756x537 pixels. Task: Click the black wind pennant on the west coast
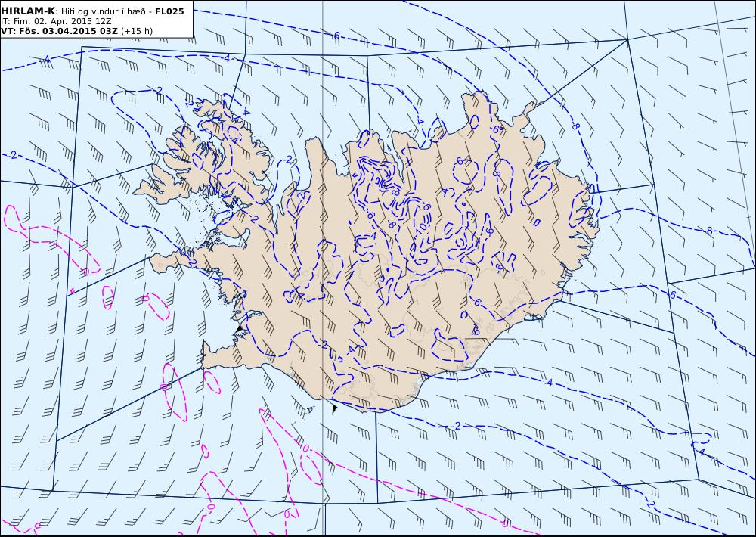240,328
